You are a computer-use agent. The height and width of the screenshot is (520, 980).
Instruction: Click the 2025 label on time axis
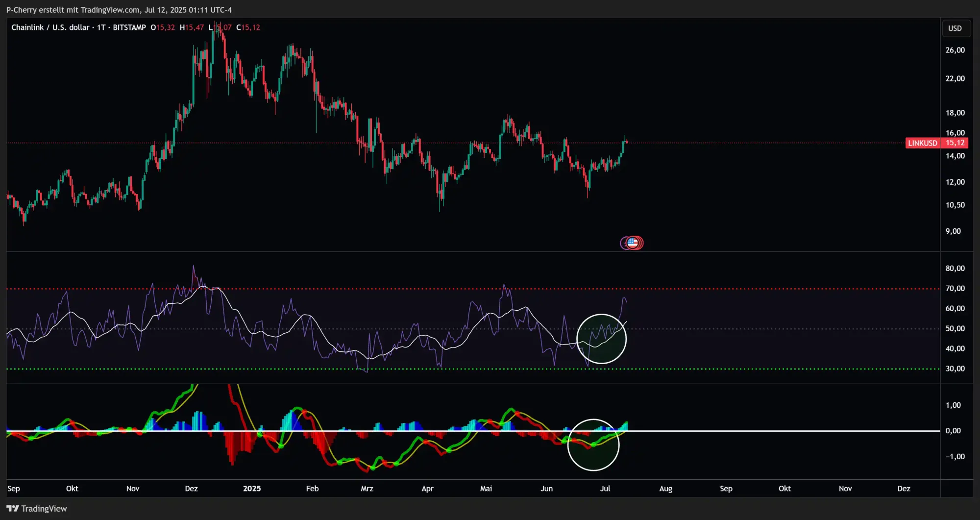(252, 489)
